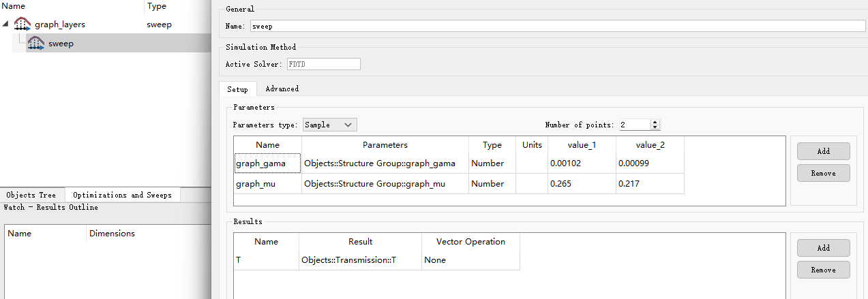868x299 pixels.
Task: Select the graph_gama name cell
Action: (x=267, y=163)
